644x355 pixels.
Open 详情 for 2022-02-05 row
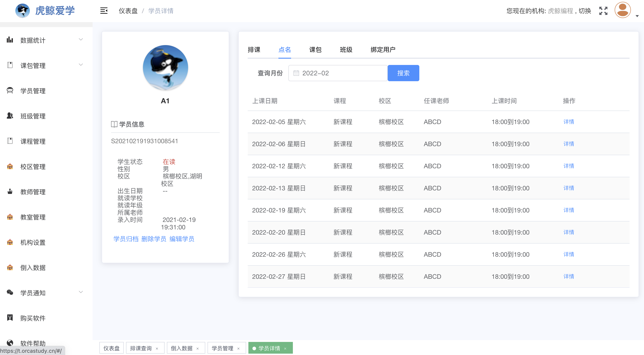(569, 122)
